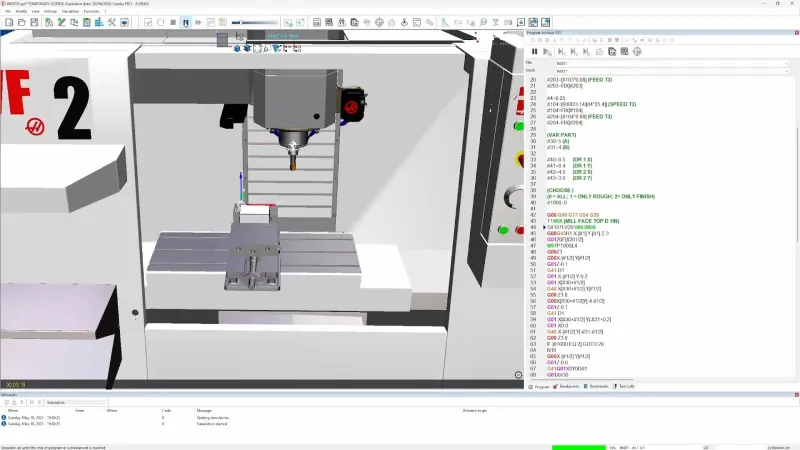The width and height of the screenshot is (800, 450).
Task: Click the calculator-style icon in the main toolbar
Action: click(x=317, y=22)
